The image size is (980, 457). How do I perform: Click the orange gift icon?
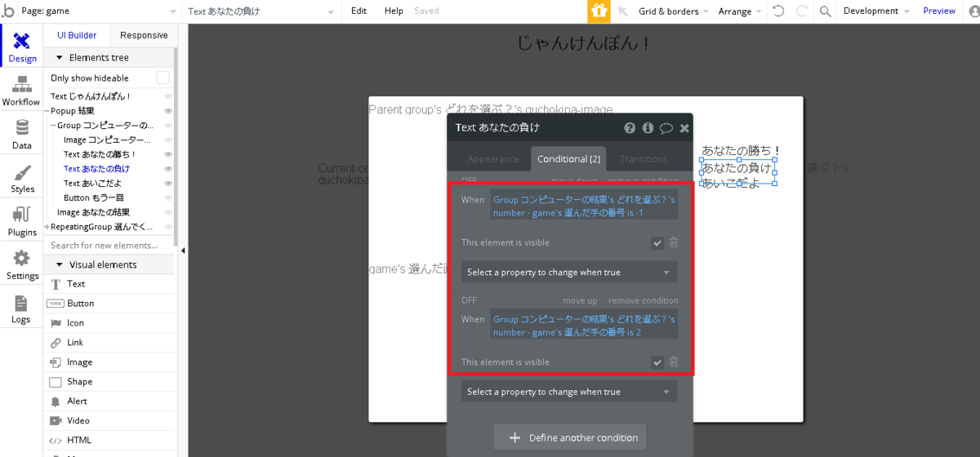[599, 11]
